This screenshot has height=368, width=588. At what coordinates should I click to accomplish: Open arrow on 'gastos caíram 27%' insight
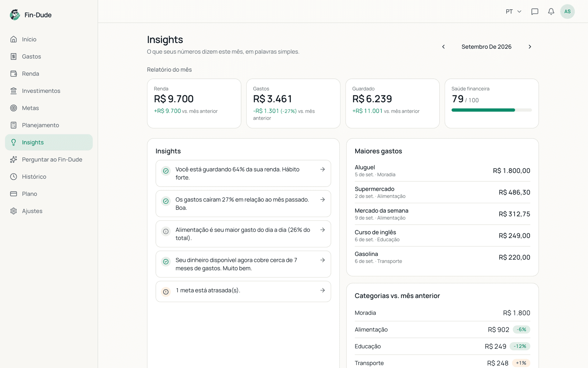[x=322, y=199]
